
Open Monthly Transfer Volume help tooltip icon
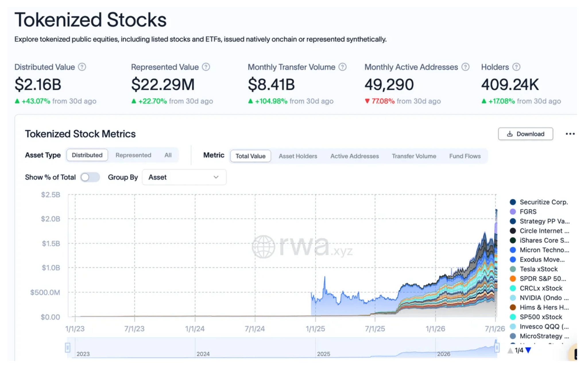pyautogui.click(x=342, y=67)
